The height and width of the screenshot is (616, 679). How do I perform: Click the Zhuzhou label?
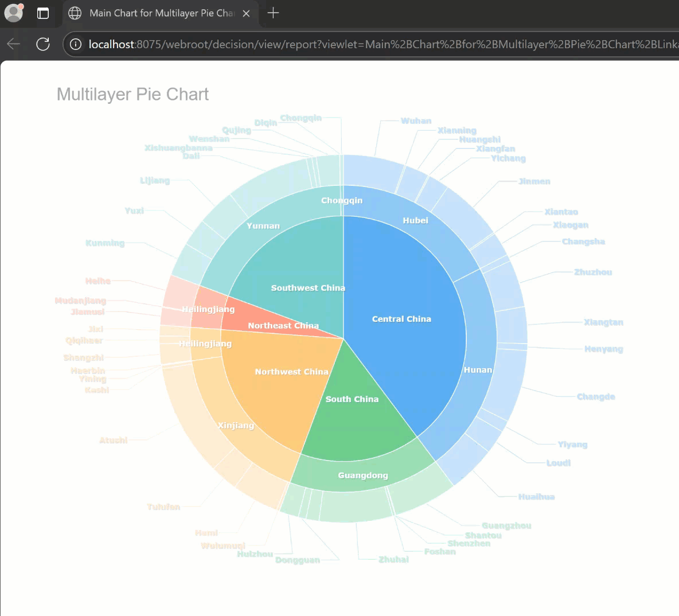(x=593, y=272)
